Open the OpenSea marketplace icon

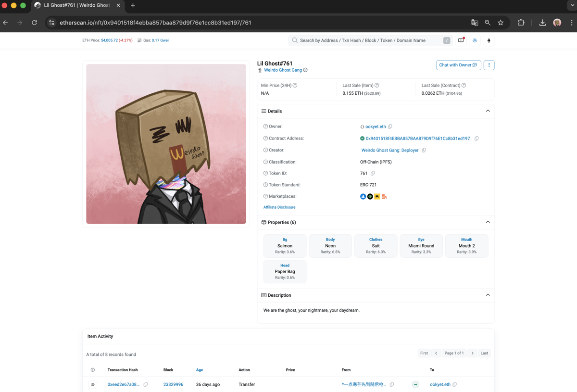pos(363,196)
